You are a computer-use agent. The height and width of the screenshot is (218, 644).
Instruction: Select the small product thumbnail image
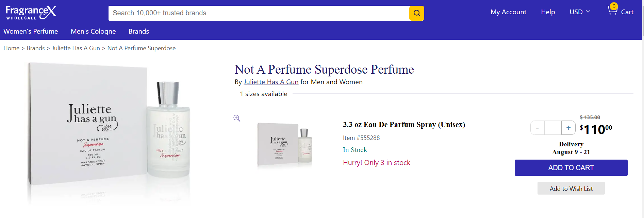(285, 144)
